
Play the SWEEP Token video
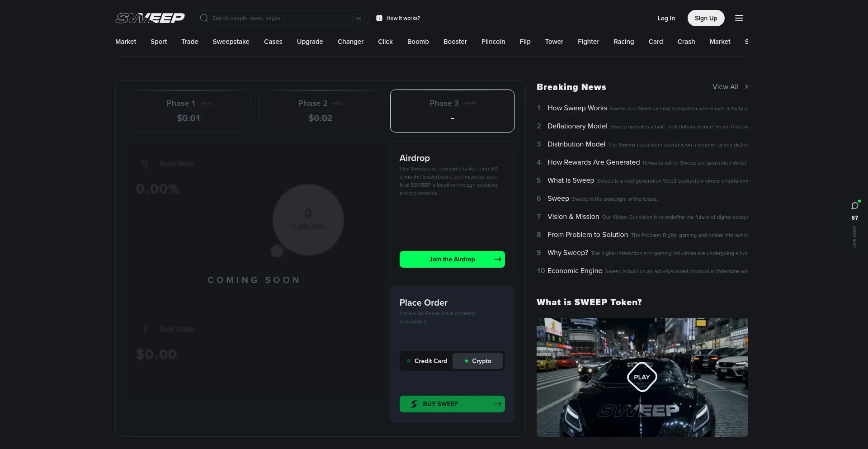[642, 377]
